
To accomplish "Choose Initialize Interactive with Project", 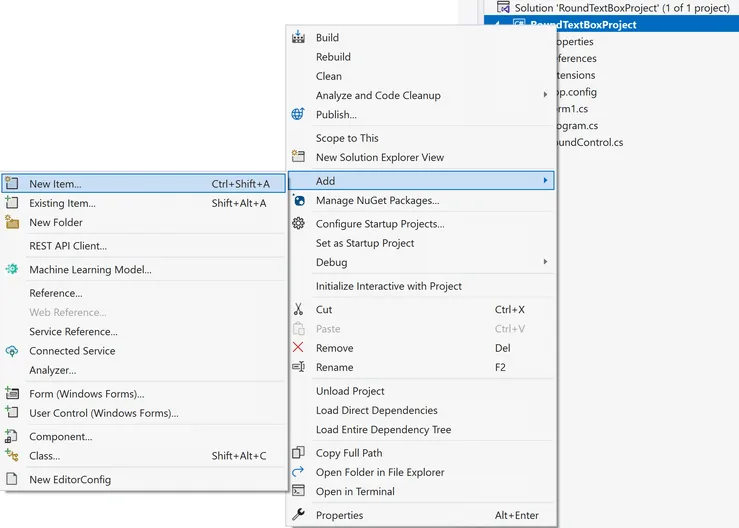I will [389, 286].
